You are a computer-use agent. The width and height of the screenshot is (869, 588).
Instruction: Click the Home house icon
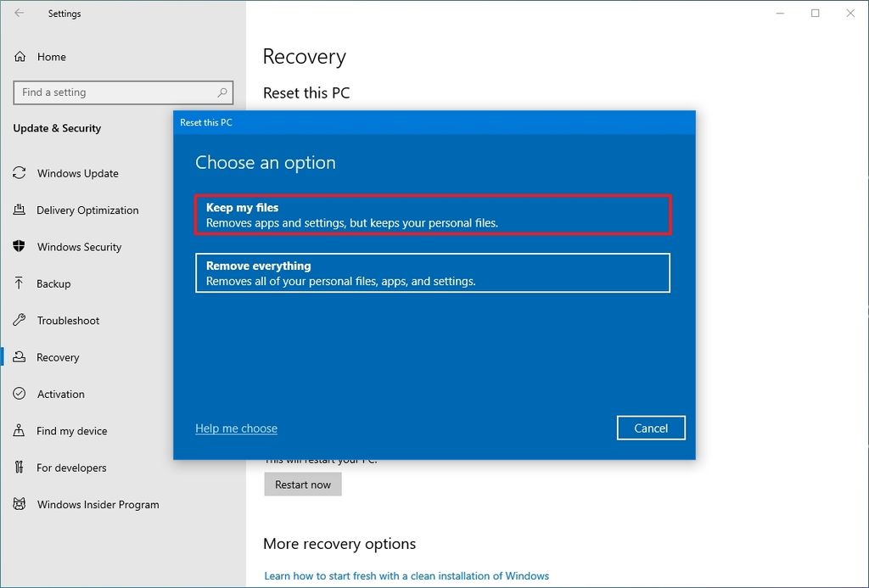(x=20, y=57)
